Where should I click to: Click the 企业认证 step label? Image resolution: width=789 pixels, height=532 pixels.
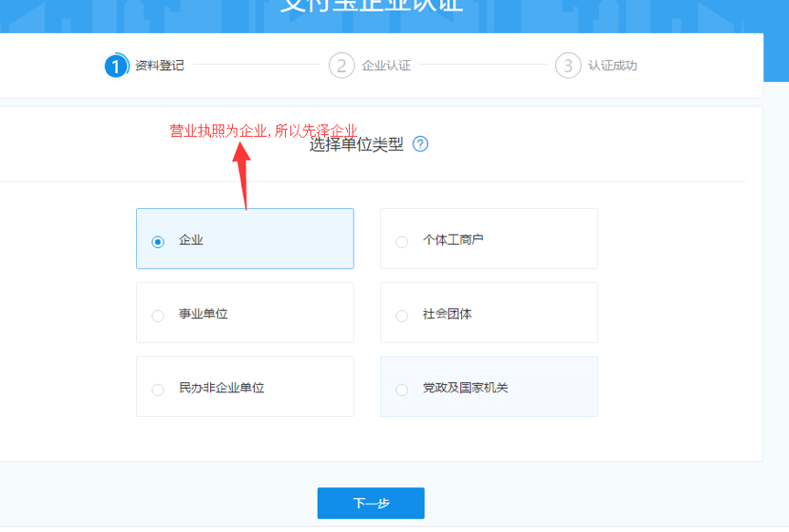click(x=386, y=66)
